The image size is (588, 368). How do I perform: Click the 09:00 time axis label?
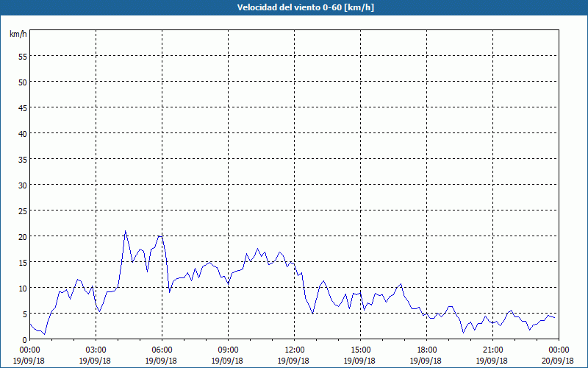[x=228, y=350]
